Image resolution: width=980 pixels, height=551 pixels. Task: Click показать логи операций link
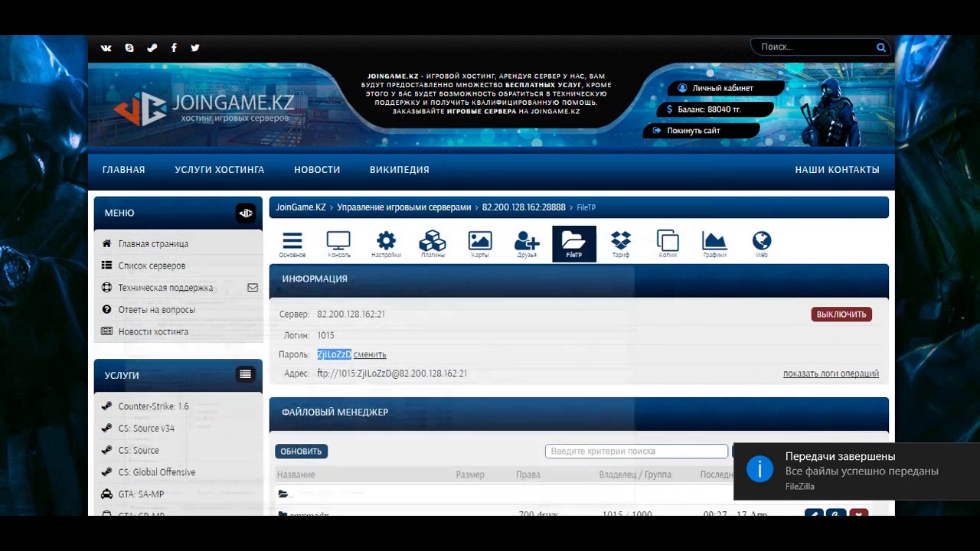point(831,373)
